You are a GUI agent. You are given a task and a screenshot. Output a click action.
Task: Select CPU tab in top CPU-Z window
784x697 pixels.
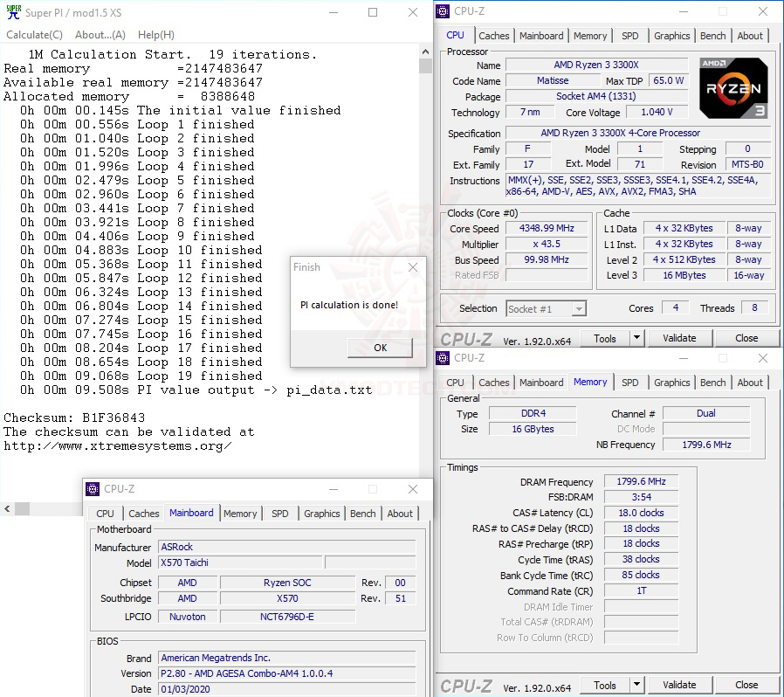[455, 35]
